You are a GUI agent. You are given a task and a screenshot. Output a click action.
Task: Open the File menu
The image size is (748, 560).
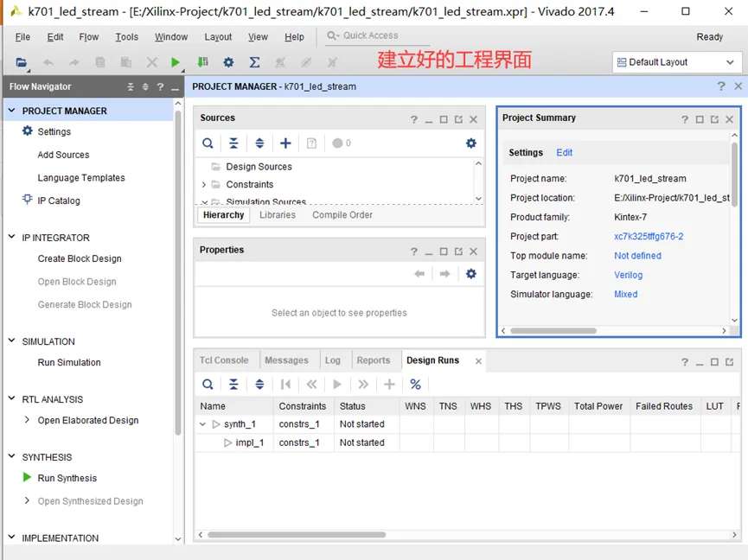[x=22, y=36]
